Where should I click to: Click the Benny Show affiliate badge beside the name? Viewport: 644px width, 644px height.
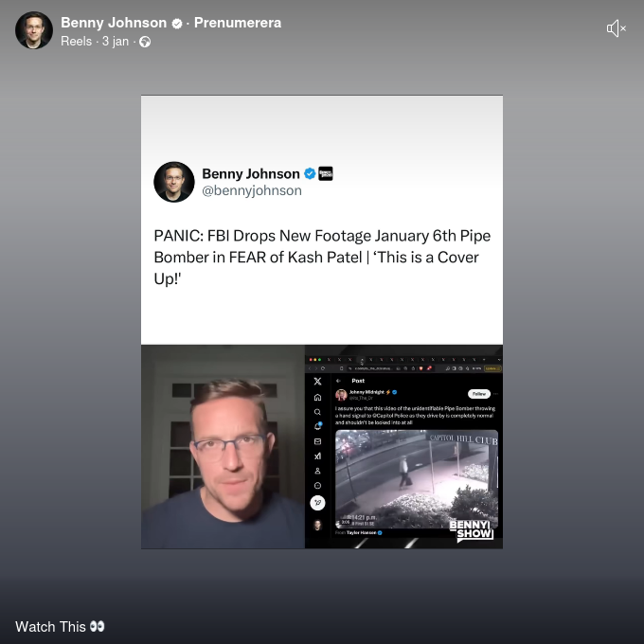pos(326,173)
